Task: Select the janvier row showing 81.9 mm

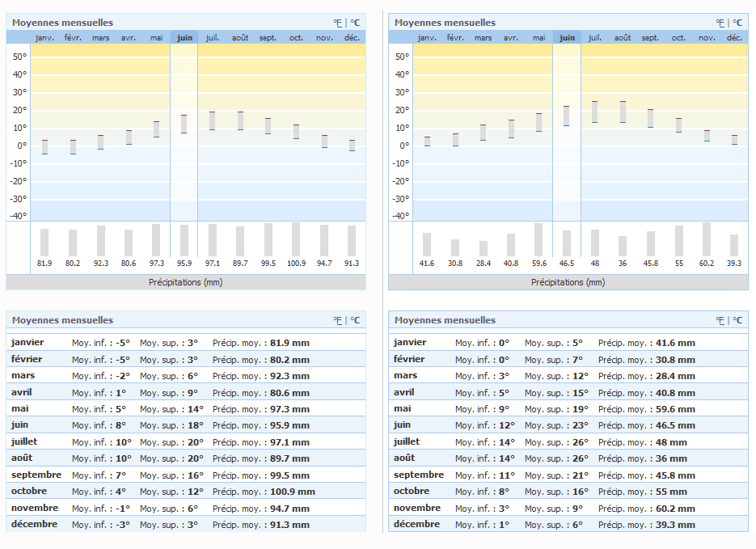Action: click(x=186, y=342)
